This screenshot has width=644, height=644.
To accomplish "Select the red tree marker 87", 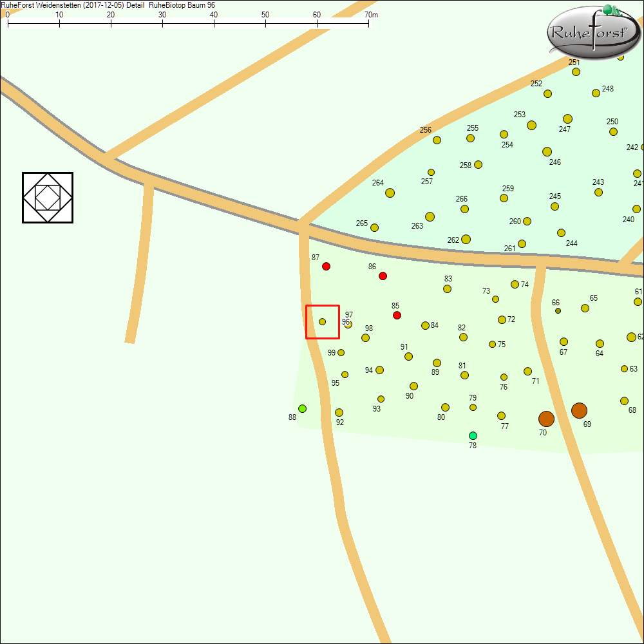I will pos(327,267).
